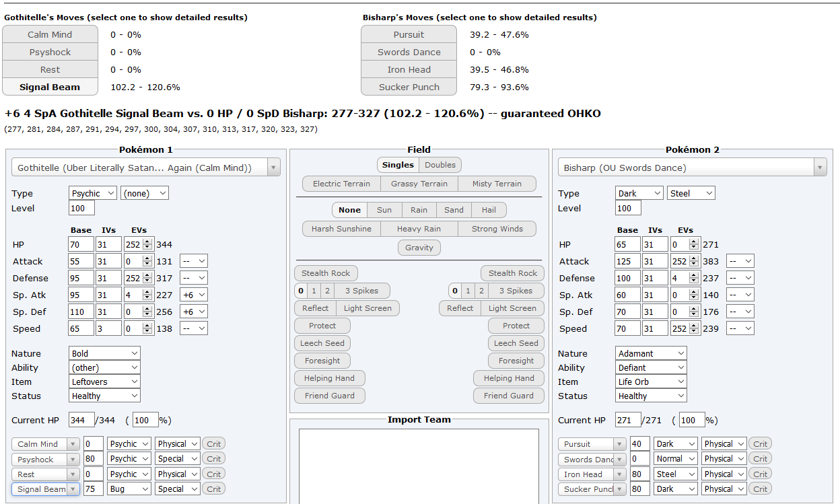
Task: Toggle Light Screen on Pokémon 2 side
Action: 512,308
